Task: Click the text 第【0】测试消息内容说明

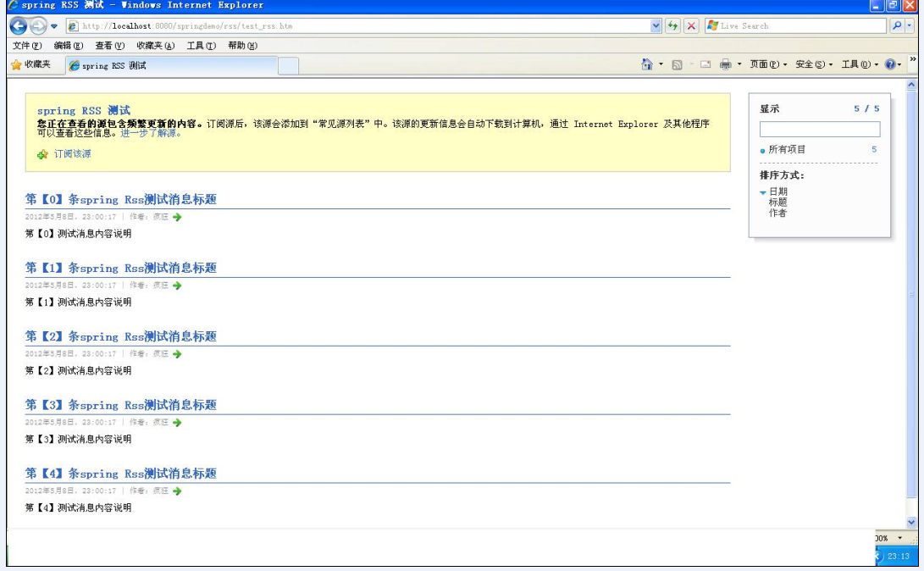Action: click(79, 234)
